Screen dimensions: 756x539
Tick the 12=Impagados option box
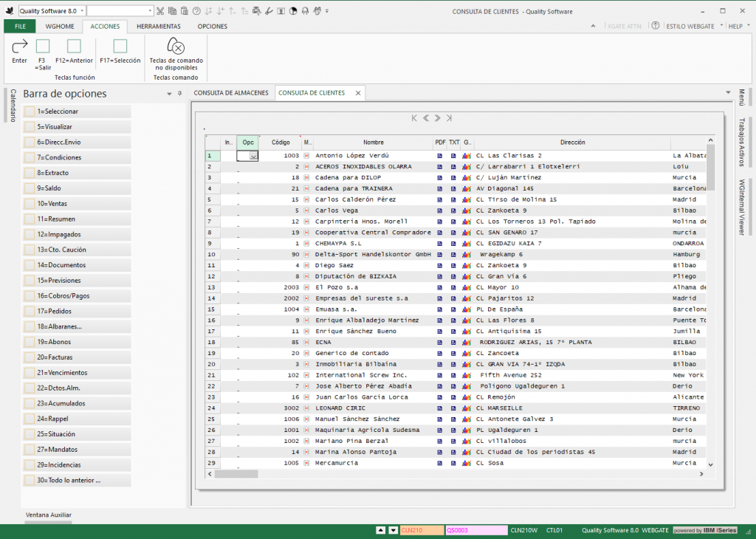pos(30,234)
